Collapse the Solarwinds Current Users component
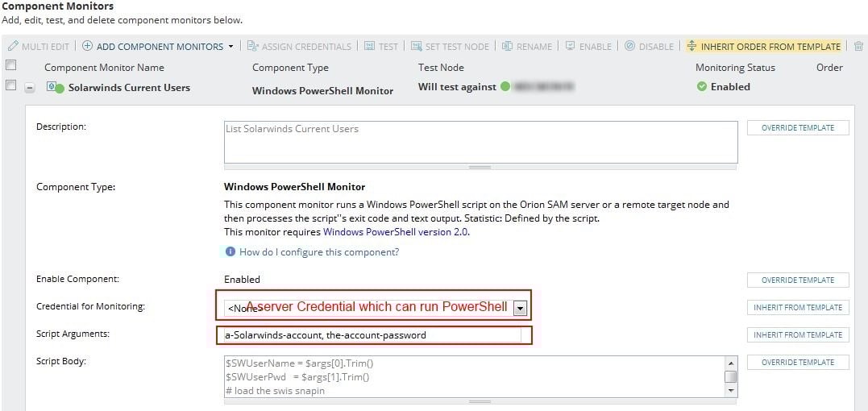Screen dimensions: 868x411 (x=30, y=87)
